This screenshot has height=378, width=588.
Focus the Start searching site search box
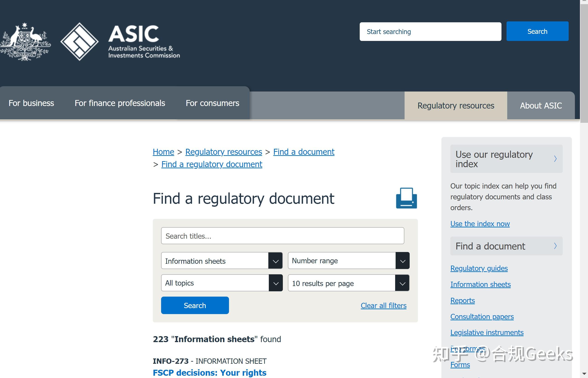point(430,32)
